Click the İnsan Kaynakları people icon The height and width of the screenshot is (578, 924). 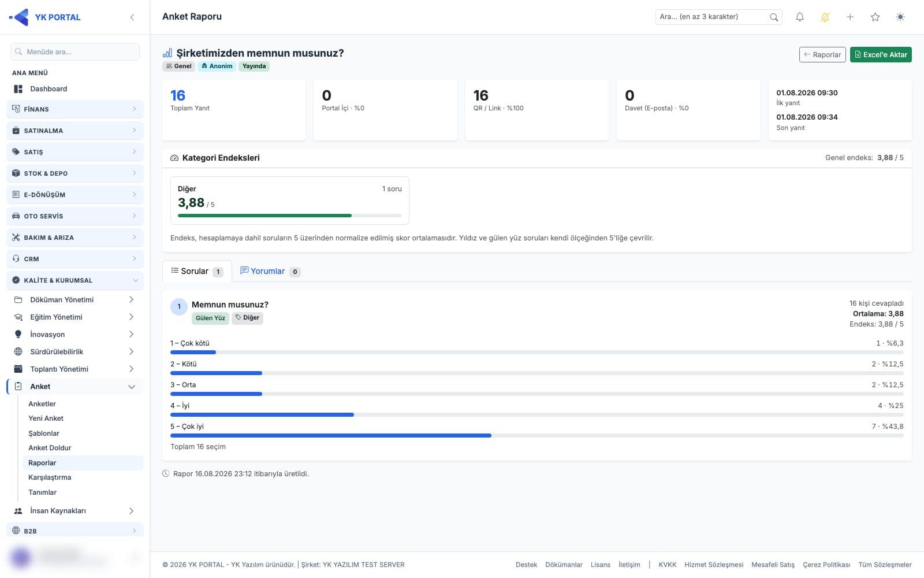pyautogui.click(x=18, y=511)
